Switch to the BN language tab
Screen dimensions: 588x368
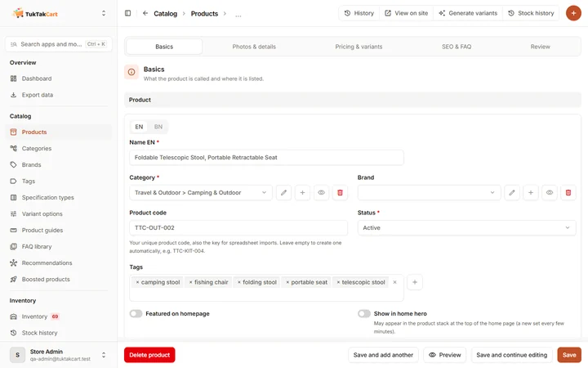click(158, 127)
